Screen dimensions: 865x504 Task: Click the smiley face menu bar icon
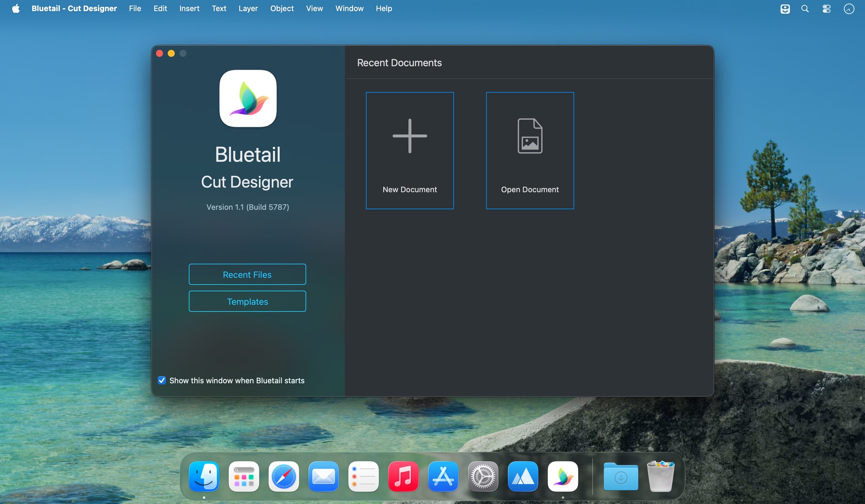point(785,8)
